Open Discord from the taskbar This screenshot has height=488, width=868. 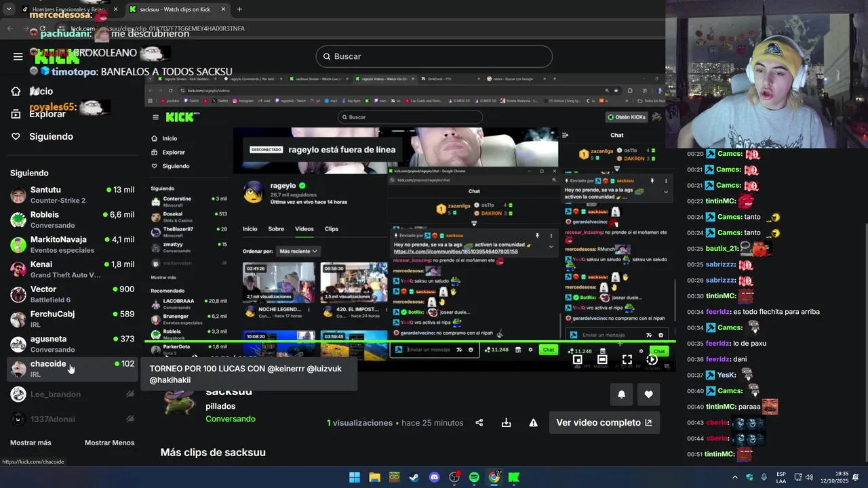pyautogui.click(x=434, y=477)
